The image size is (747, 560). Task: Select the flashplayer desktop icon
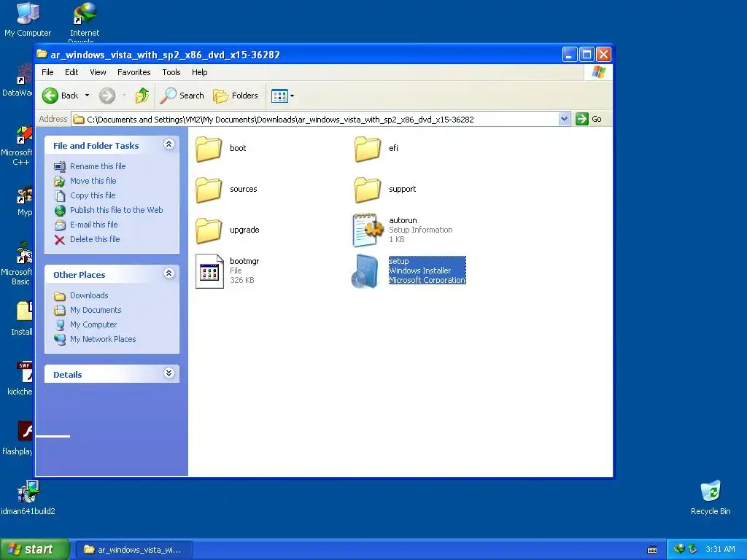tap(18, 438)
